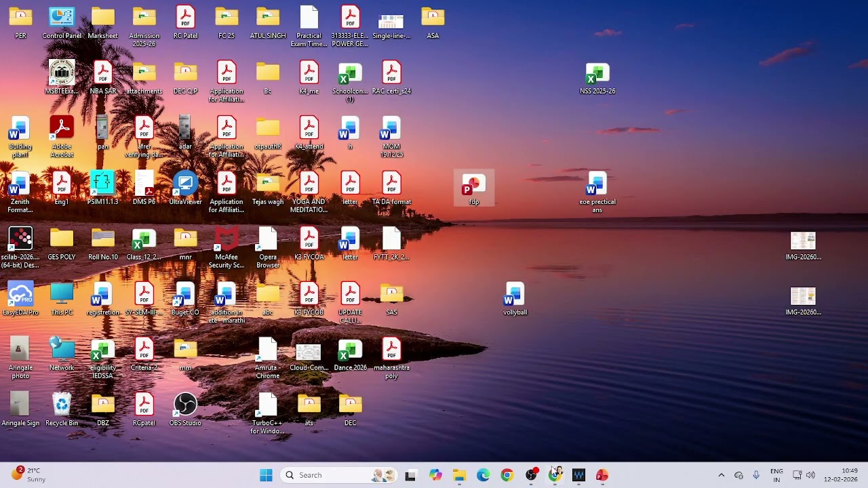Open the 21°C Sunny weather widget
Screen dimensions: 868x488
tap(28, 474)
